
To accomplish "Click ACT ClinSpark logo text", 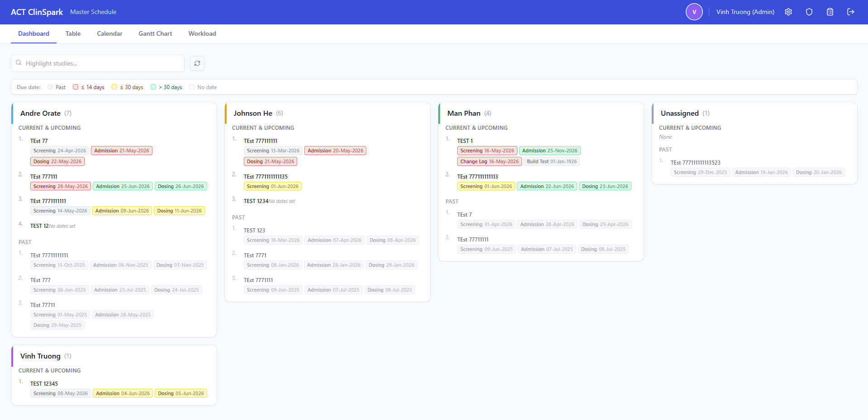I will click(37, 12).
